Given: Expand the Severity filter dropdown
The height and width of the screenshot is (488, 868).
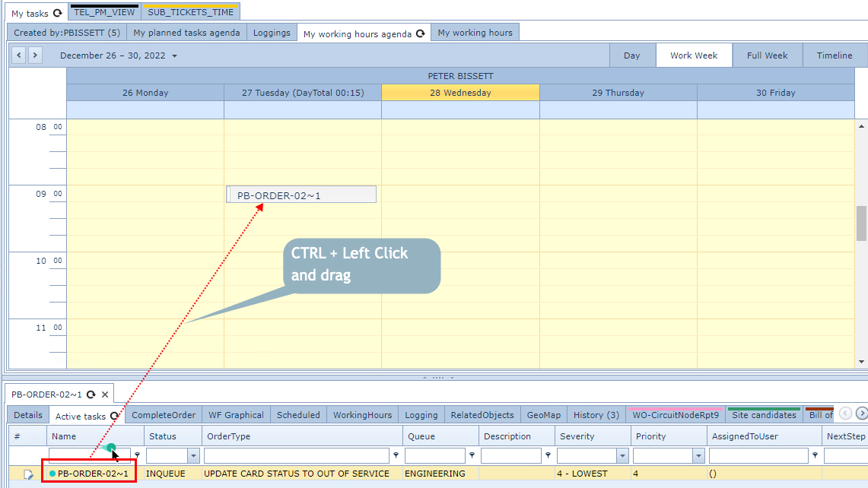Looking at the screenshot, I should (x=622, y=456).
